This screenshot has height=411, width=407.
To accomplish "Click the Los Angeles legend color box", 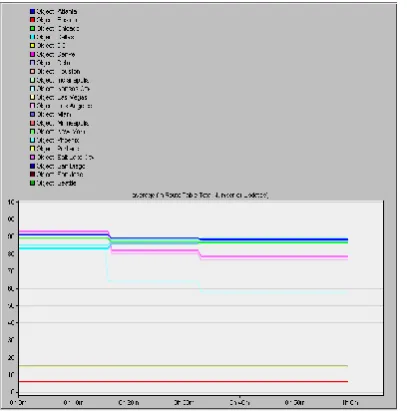I will point(32,106).
